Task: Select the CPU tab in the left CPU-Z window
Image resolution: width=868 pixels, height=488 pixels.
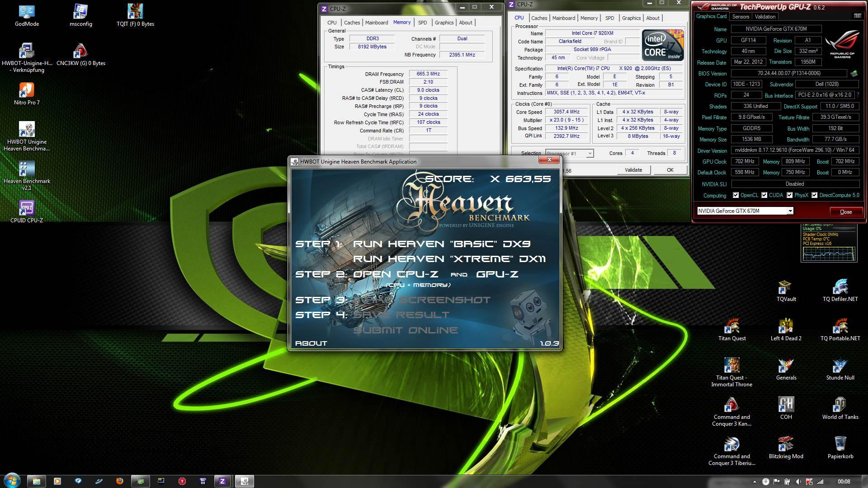Action: coord(332,23)
